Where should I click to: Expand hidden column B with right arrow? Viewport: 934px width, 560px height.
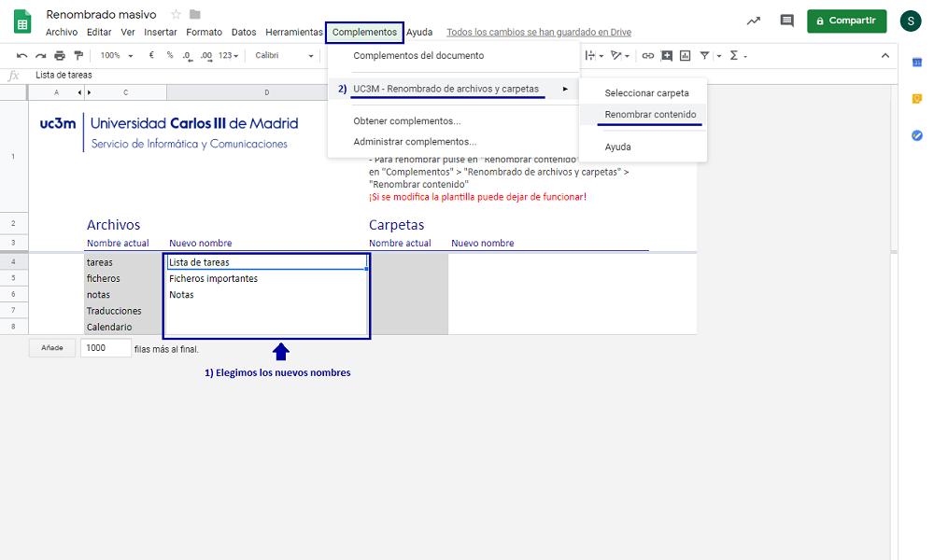click(90, 92)
